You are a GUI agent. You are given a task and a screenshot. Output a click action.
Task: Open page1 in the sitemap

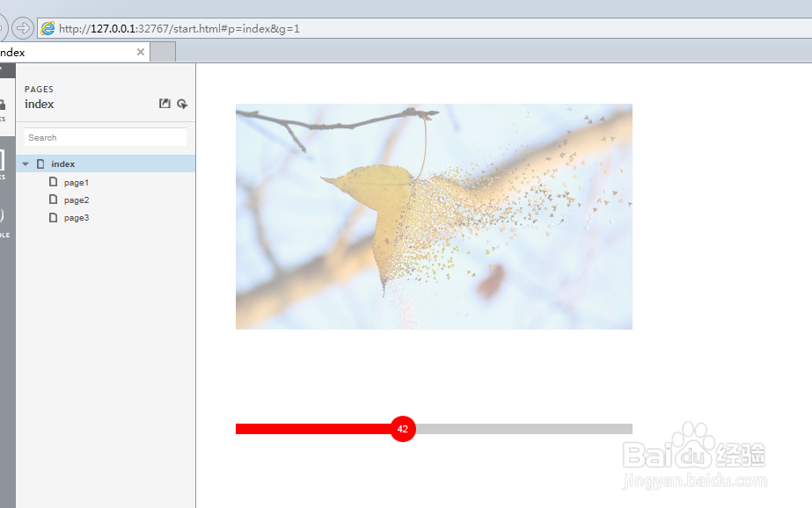tap(77, 183)
